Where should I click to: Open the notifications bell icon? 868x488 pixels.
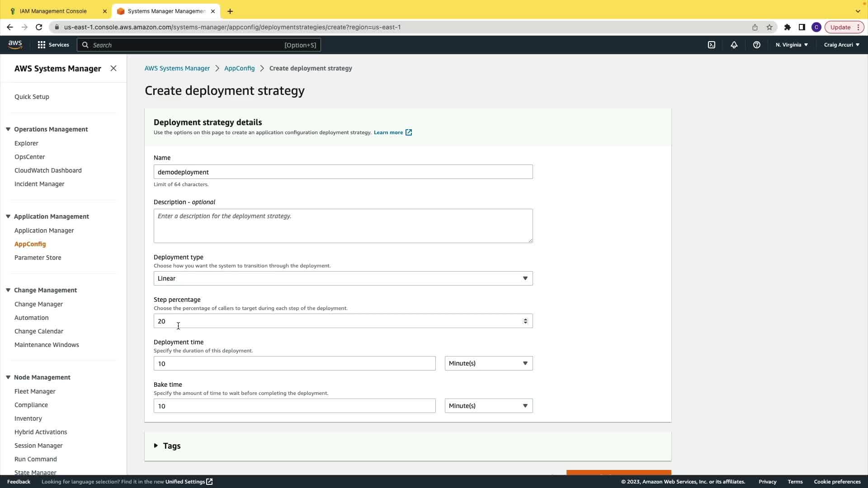pos(734,45)
